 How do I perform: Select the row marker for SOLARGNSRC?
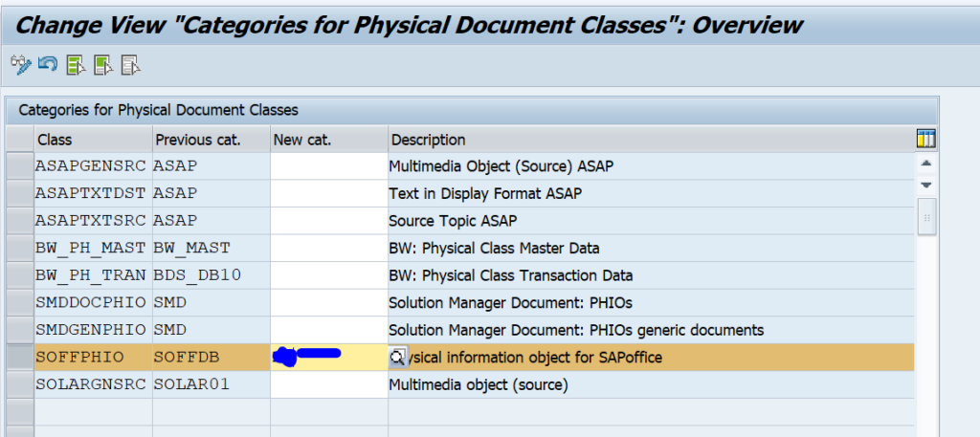click(20, 385)
